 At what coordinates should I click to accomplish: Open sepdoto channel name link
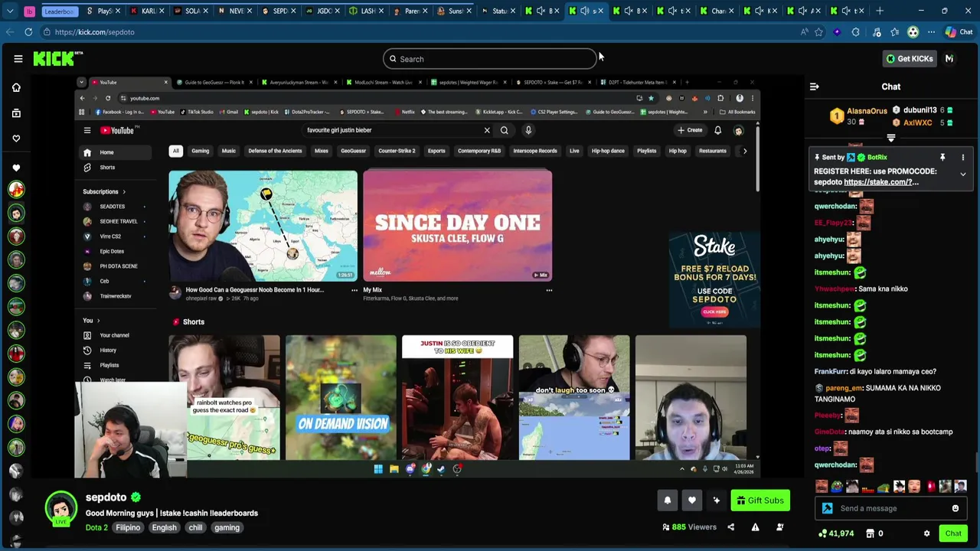[106, 497]
